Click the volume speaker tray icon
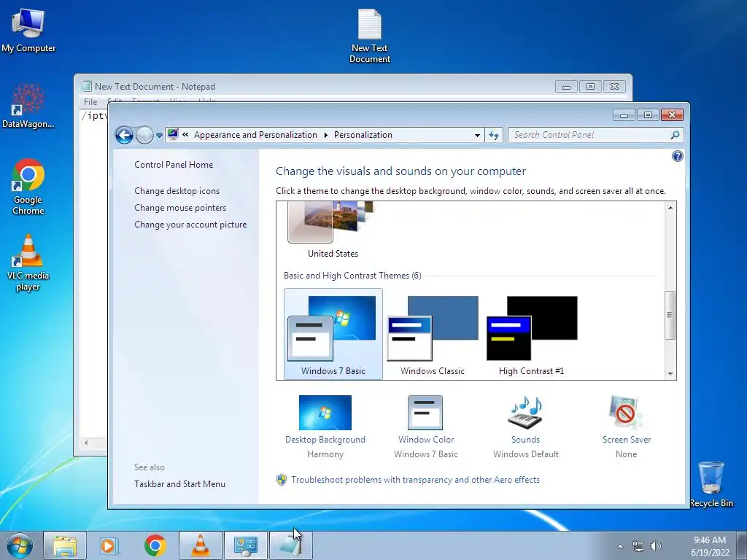 [x=656, y=546]
